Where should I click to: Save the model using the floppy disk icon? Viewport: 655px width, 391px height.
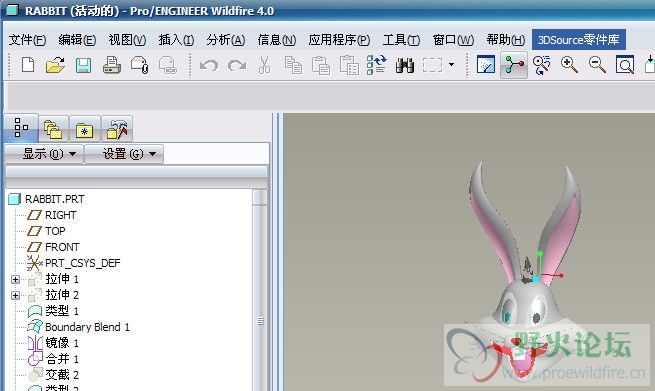[x=84, y=66]
